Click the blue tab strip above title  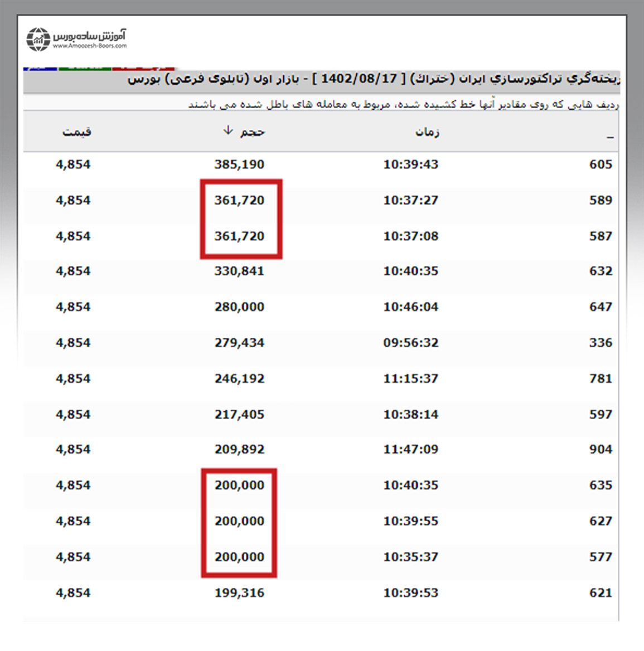tap(40, 68)
